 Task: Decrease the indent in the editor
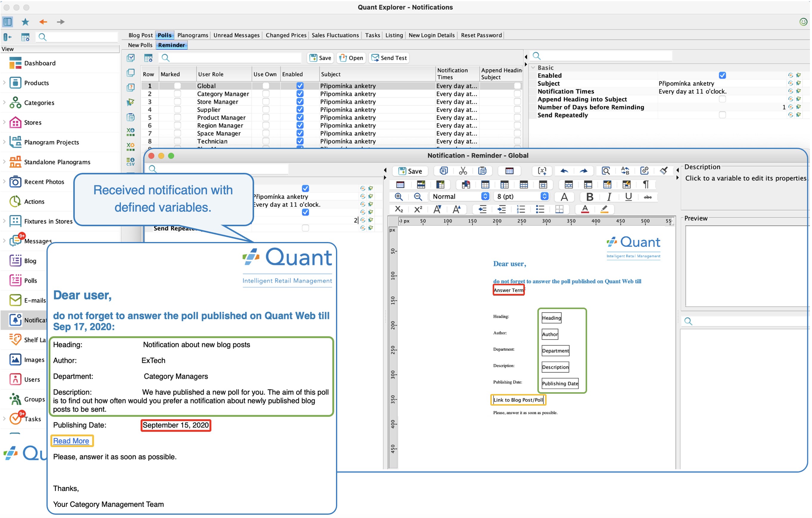483,210
